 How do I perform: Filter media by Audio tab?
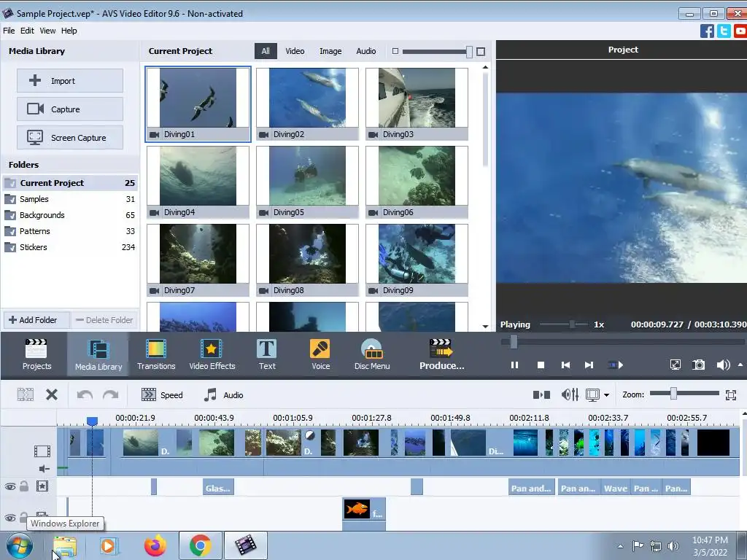pos(366,51)
